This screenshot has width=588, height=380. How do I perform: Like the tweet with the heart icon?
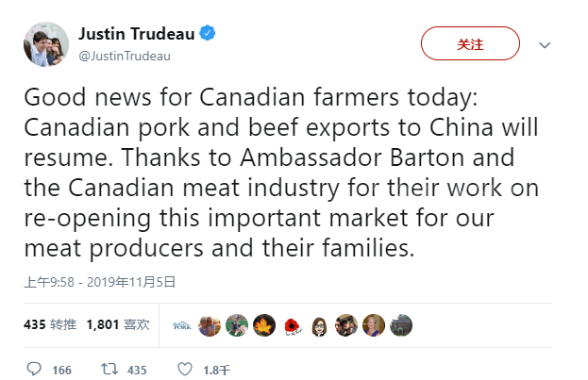185,369
